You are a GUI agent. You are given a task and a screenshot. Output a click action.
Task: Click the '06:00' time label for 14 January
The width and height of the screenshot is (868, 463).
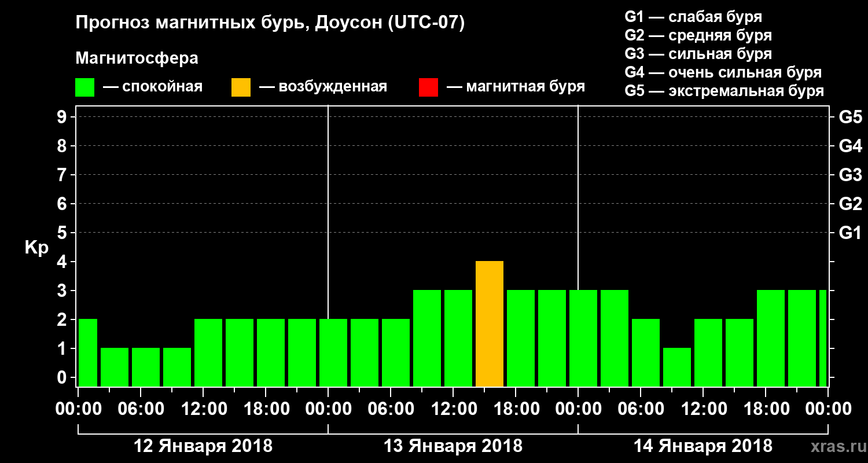(641, 409)
